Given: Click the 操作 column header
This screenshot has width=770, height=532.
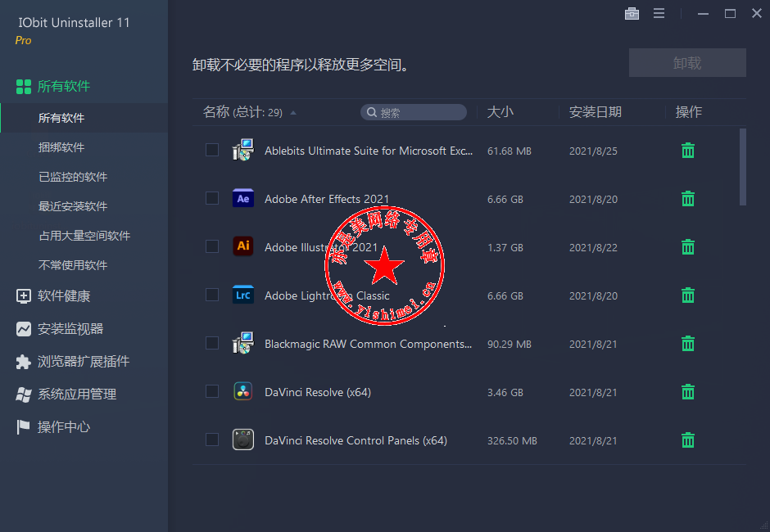Looking at the screenshot, I should (x=688, y=112).
